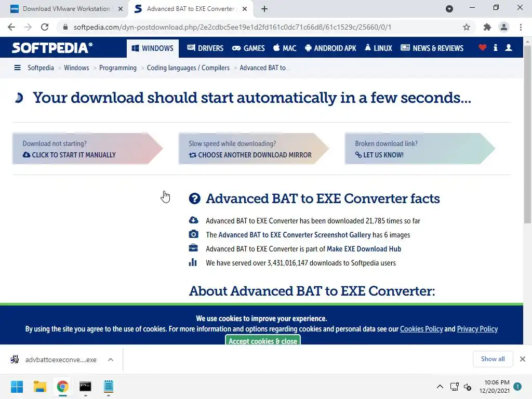Open the Screenshot Gallery link
The image size is (532, 399).
(x=295, y=235)
